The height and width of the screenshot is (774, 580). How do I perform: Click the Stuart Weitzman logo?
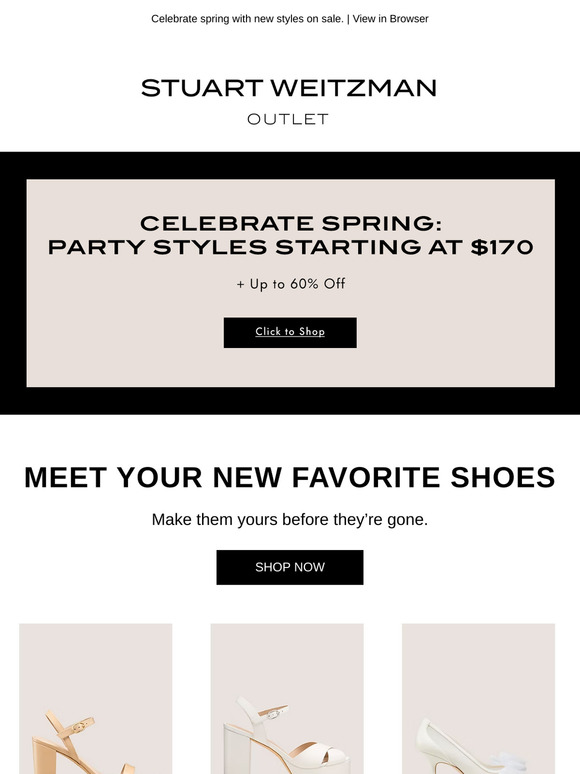[x=289, y=88]
